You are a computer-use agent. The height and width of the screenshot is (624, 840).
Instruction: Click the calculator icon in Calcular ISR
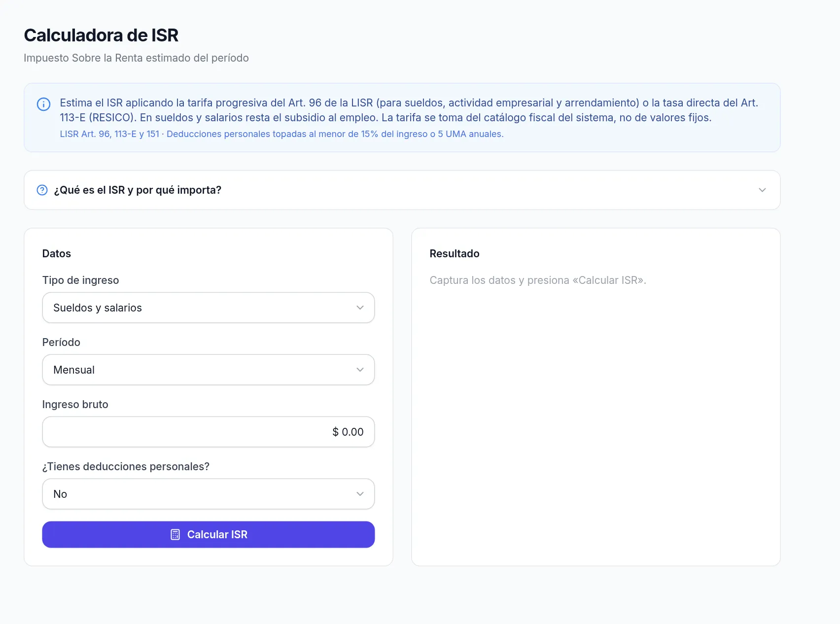pos(175,534)
